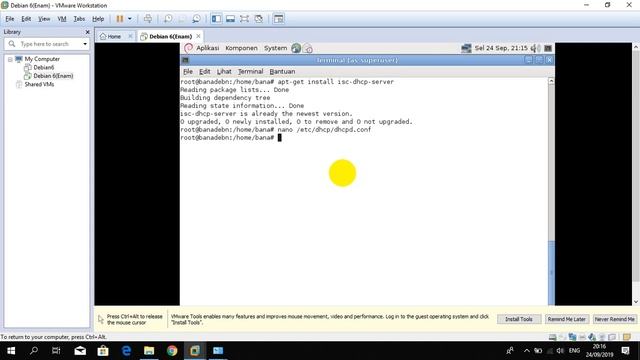Close the Library panel
Image resolution: width=640 pixels, height=360 pixels.
click(87, 32)
